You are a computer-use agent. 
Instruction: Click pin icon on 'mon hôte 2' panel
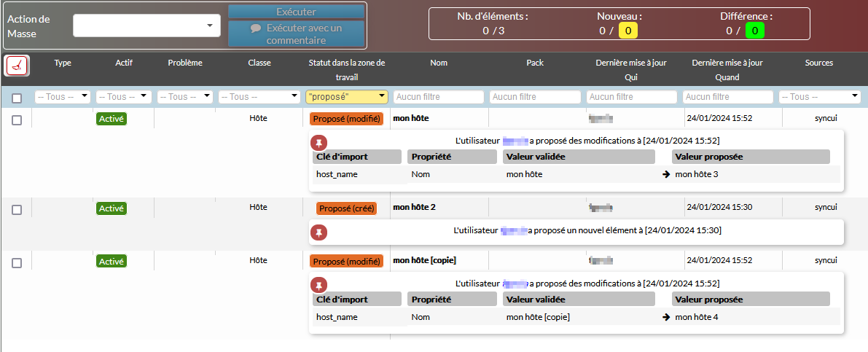[319, 232]
